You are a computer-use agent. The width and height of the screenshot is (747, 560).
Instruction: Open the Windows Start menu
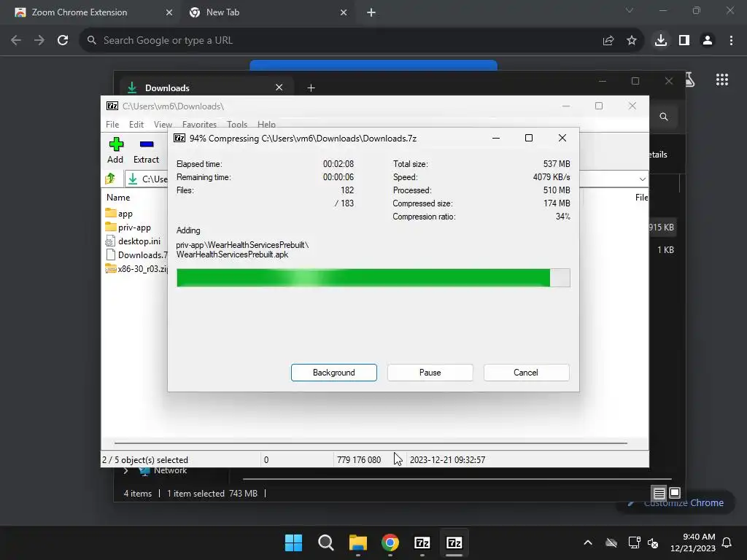point(293,542)
